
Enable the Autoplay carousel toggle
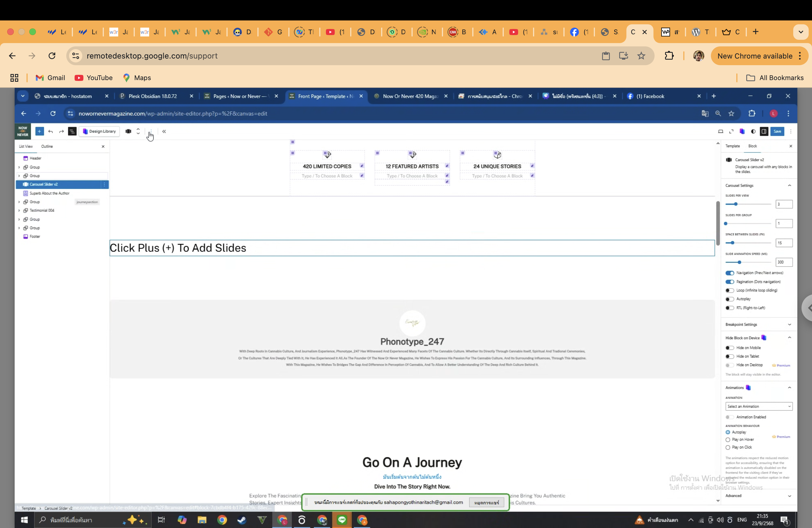tap(730, 299)
